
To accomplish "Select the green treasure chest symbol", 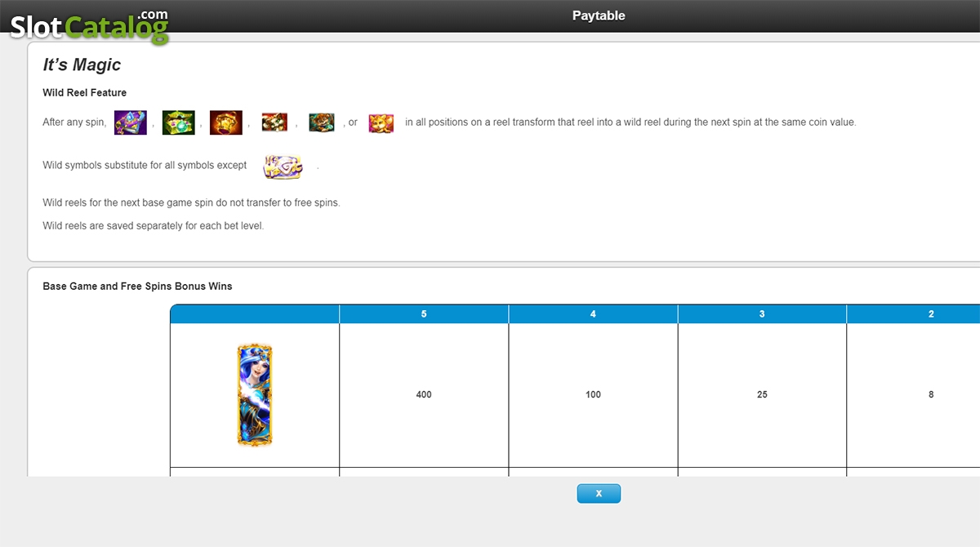I will pyautogui.click(x=177, y=122).
